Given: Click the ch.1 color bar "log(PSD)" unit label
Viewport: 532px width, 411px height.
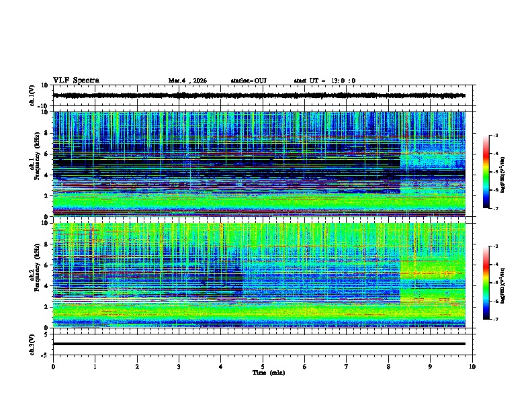Looking at the screenshot, I should click(503, 175).
